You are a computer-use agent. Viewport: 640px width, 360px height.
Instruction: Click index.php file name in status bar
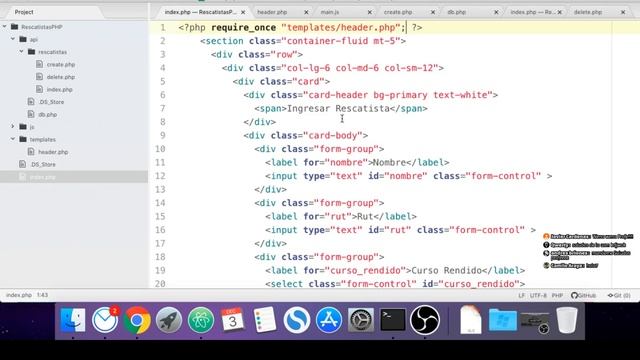[x=19, y=295]
